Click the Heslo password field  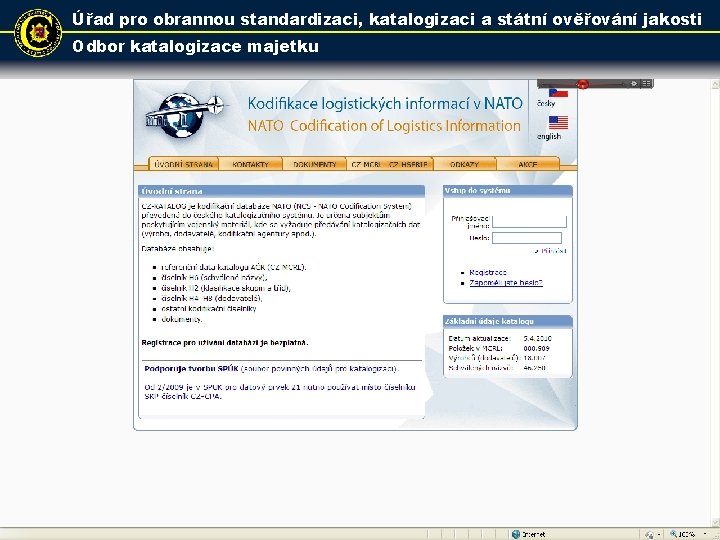tap(527, 238)
